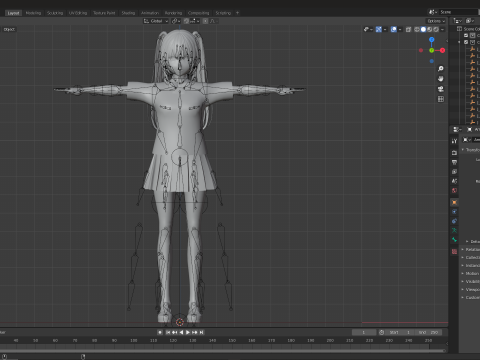Click the zoom magnifier viewport icon
This screenshot has width=480, height=360.
point(441,68)
